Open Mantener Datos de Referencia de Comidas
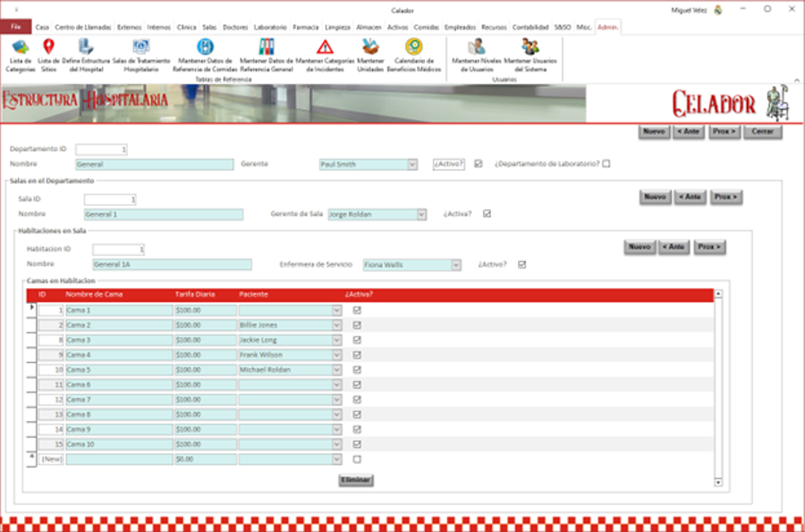This screenshot has height=532, width=805. [208, 51]
